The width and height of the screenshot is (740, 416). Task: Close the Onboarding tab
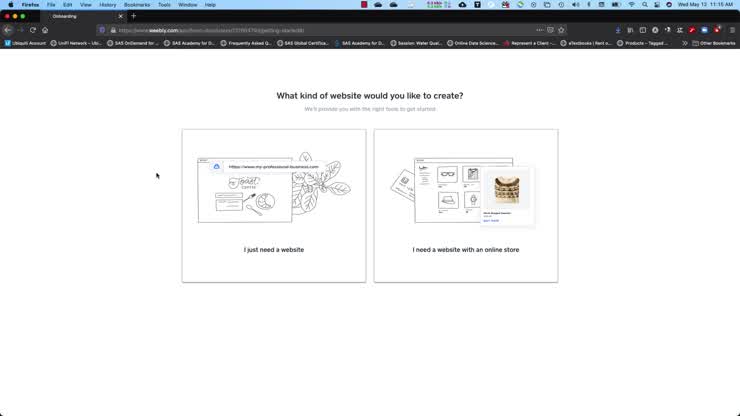click(x=120, y=16)
